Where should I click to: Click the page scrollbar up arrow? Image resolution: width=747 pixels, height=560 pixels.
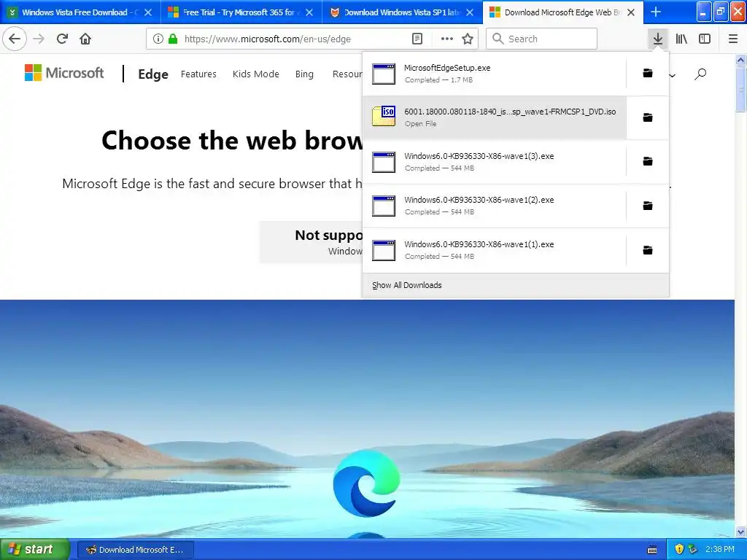tap(740, 60)
